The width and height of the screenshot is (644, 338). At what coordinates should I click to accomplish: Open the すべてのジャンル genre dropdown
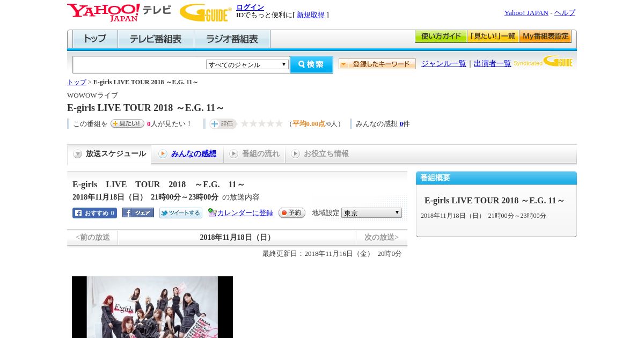247,64
